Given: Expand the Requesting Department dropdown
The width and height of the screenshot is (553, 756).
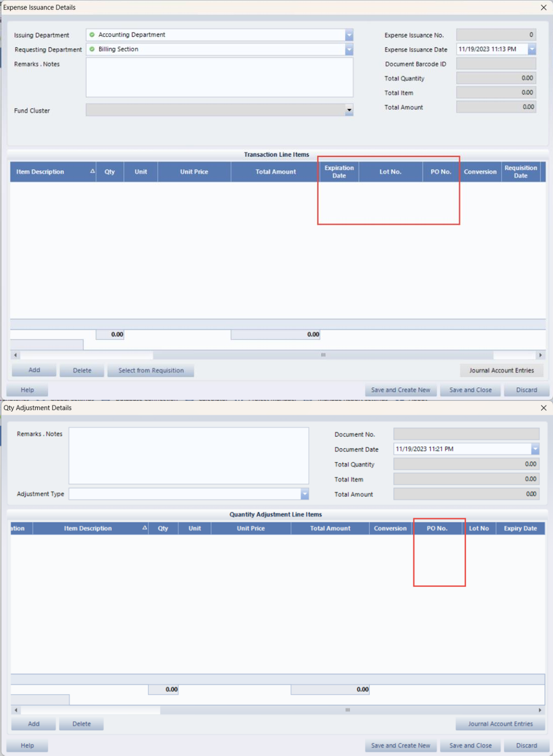Looking at the screenshot, I should [349, 49].
